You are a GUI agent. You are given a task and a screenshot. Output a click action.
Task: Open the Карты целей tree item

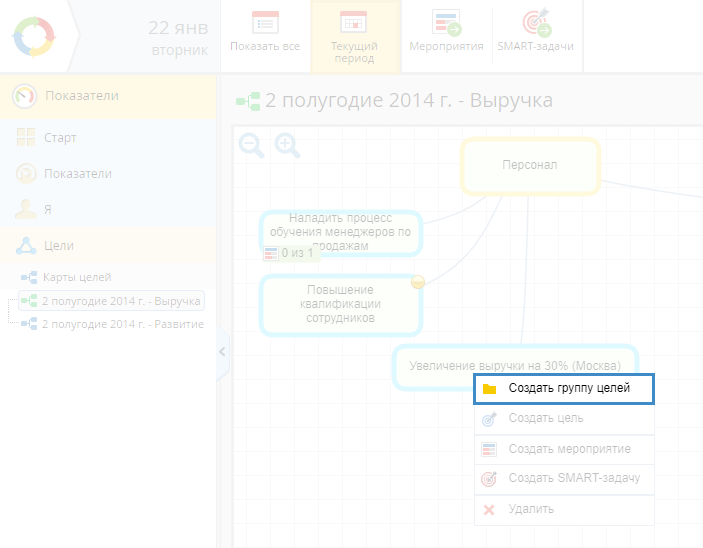(x=76, y=277)
